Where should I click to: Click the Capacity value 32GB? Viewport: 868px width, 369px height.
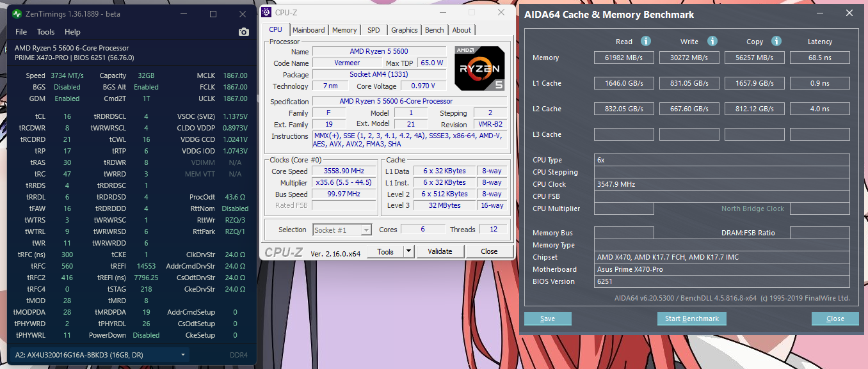tap(146, 75)
